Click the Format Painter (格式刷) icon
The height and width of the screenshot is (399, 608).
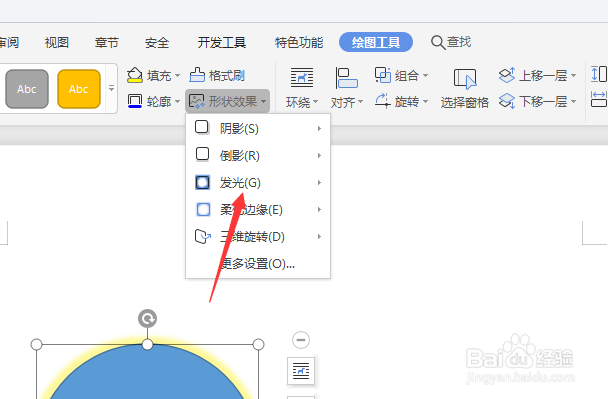[197, 75]
